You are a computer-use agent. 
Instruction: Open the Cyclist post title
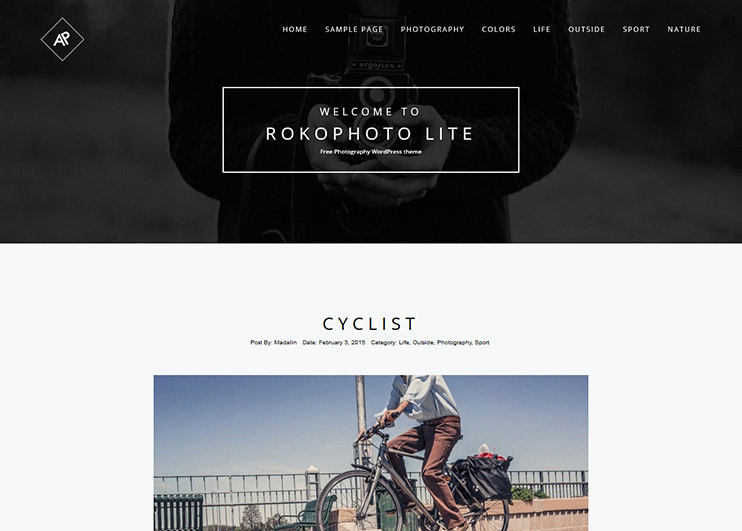[x=370, y=324]
